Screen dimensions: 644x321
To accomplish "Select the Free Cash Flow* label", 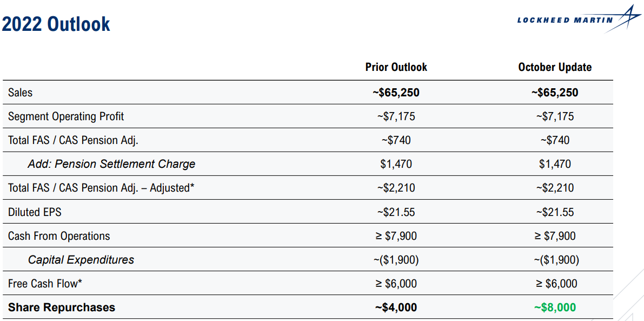I will click(42, 284).
